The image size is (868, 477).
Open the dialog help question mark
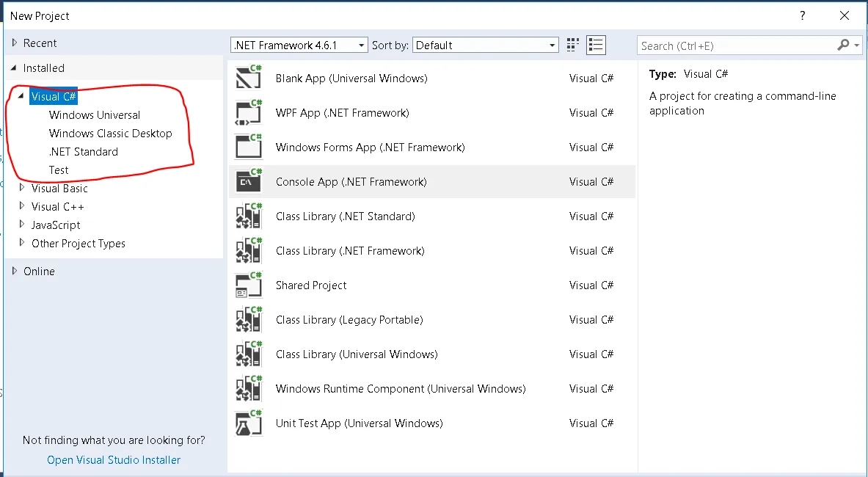tap(803, 15)
